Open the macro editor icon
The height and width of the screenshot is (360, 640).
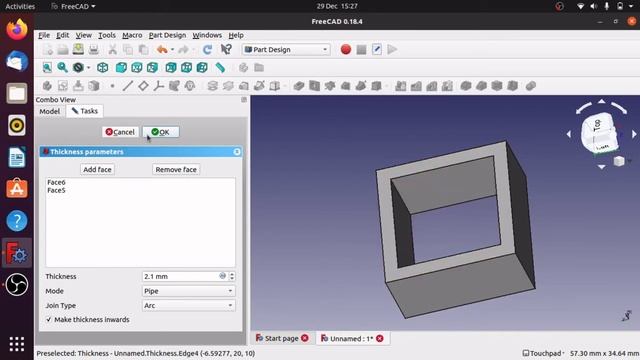coord(377,49)
